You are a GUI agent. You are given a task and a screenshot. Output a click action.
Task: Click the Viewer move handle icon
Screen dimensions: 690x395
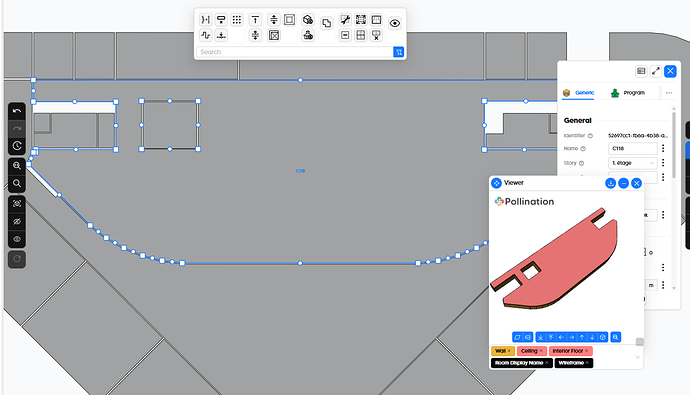click(x=496, y=183)
